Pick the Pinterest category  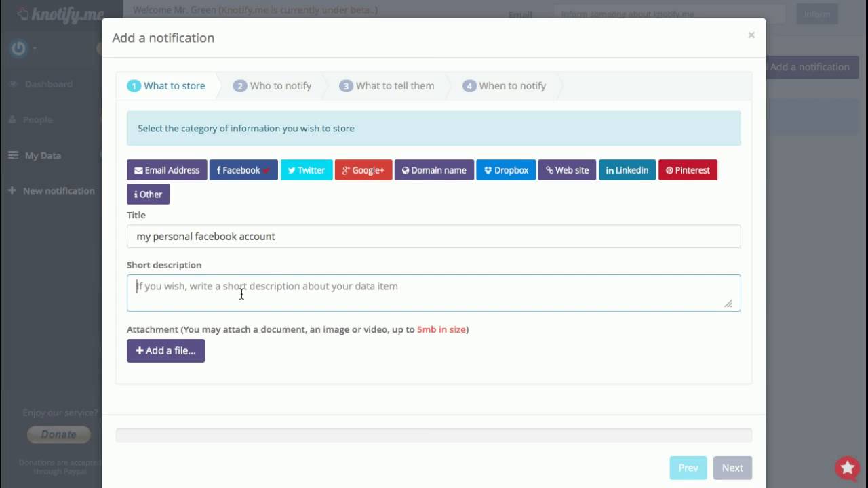688,170
